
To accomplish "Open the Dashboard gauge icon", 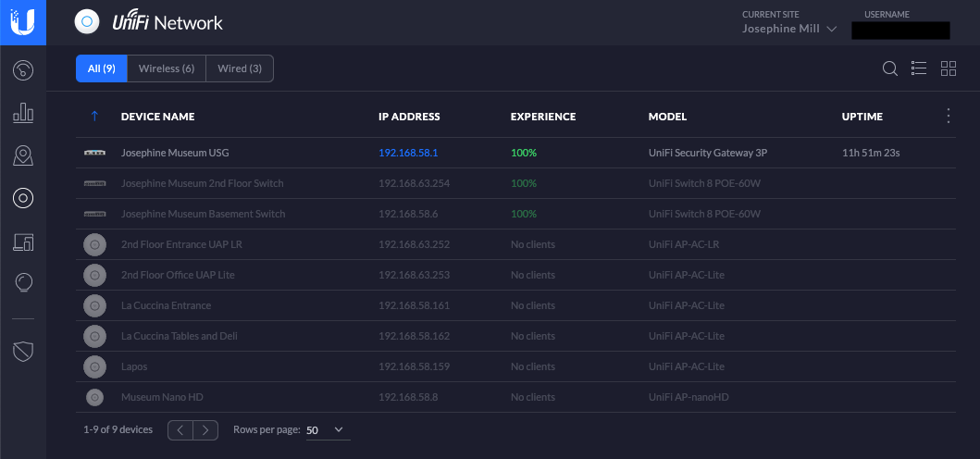I will pos(23,69).
